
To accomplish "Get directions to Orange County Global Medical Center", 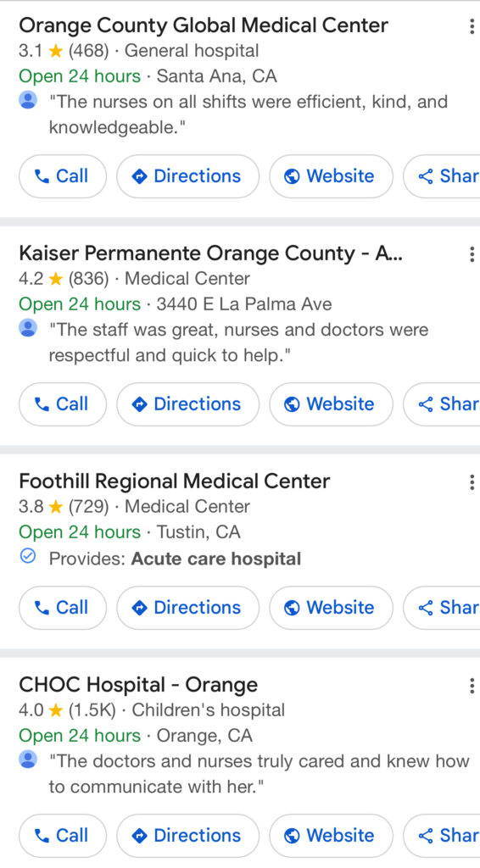I will pos(187,176).
